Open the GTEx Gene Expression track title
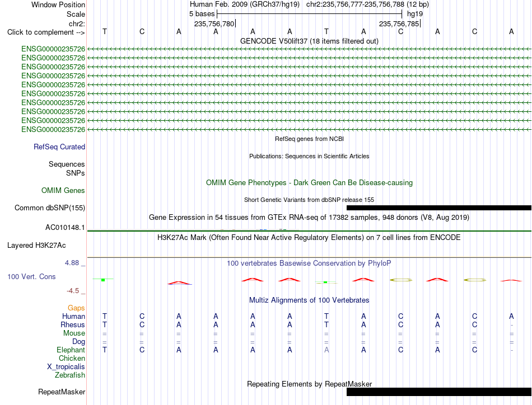The height and width of the screenshot is (405, 532). [309, 218]
